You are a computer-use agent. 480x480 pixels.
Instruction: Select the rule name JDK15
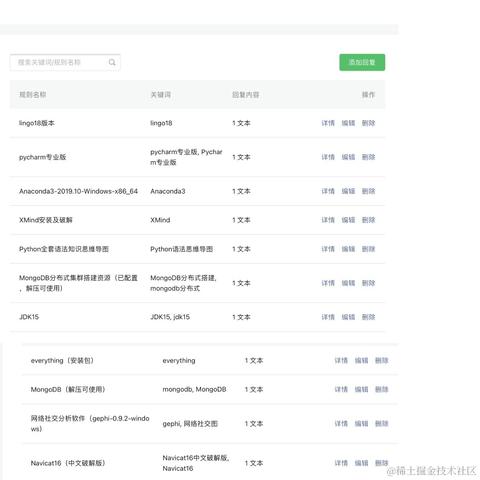29,317
